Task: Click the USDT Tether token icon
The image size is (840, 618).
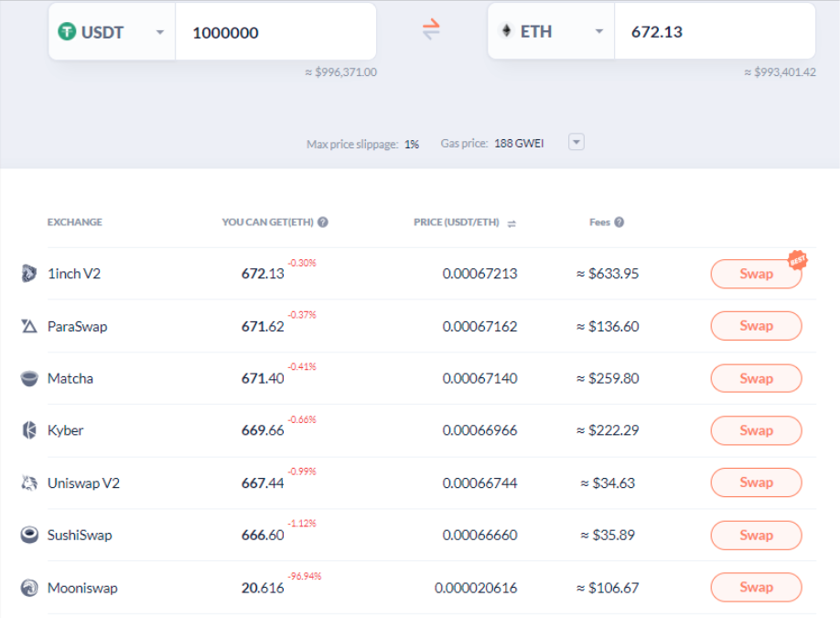Action: [x=67, y=32]
